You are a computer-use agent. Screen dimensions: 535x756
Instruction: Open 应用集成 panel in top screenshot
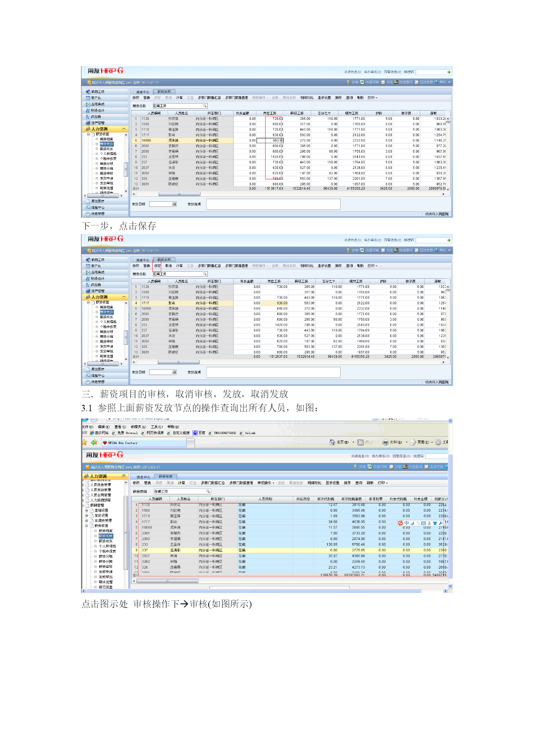(105, 104)
